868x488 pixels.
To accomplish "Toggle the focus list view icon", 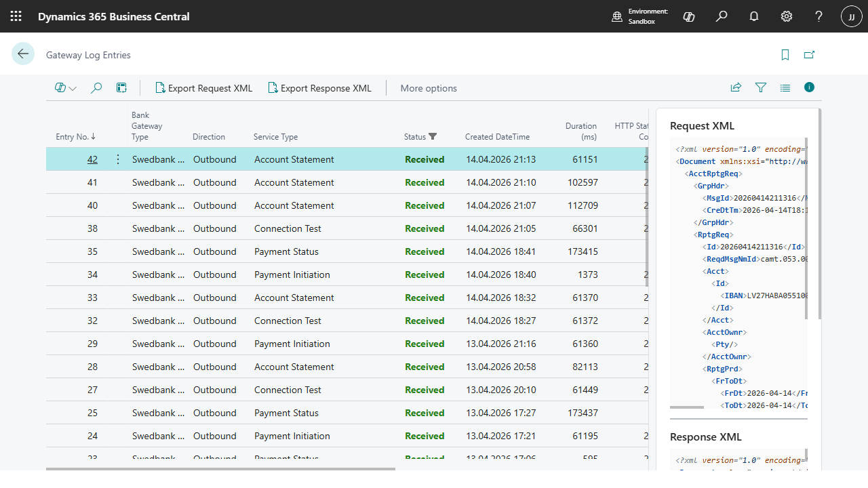I will 785,87.
